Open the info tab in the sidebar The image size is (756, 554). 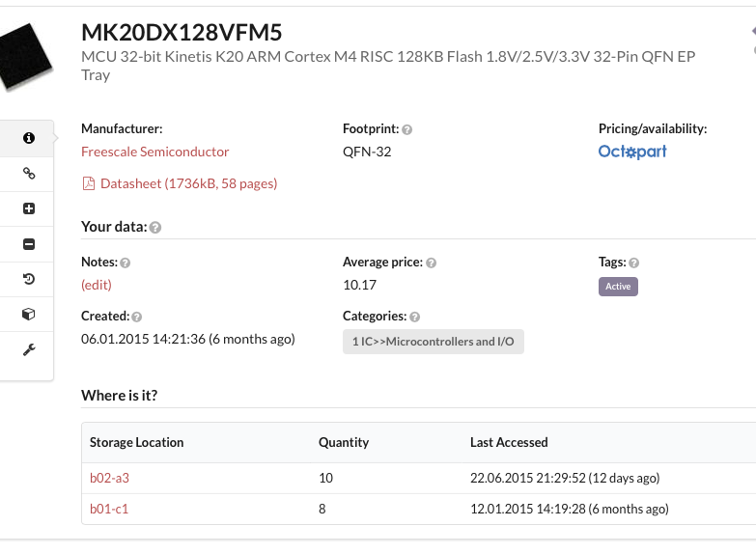click(x=28, y=138)
